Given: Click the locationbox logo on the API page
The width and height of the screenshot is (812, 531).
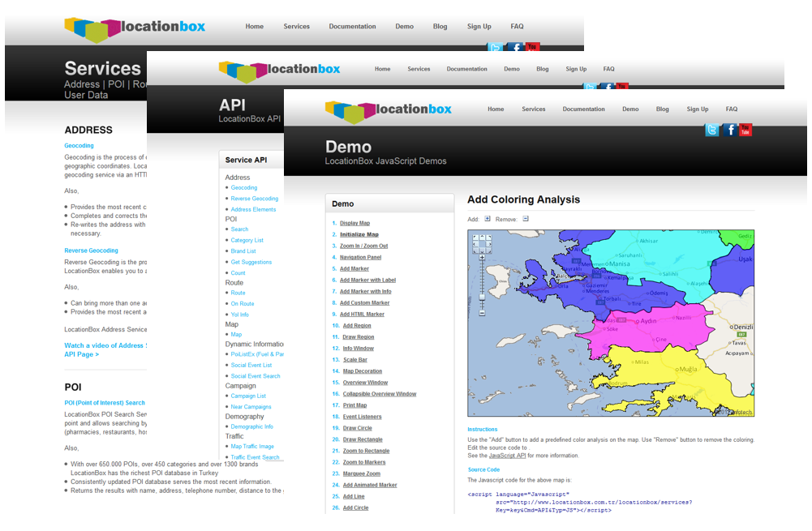Looking at the screenshot, I should coord(280,71).
